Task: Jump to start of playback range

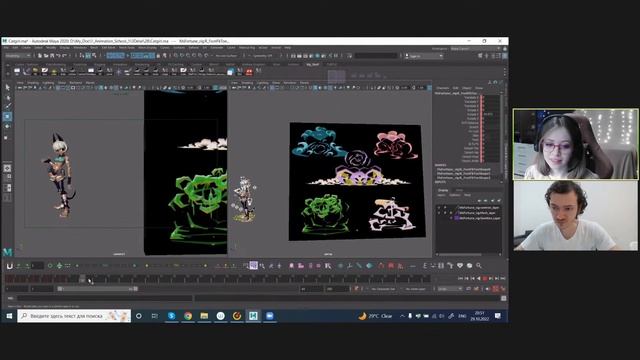Action: tap(460, 278)
